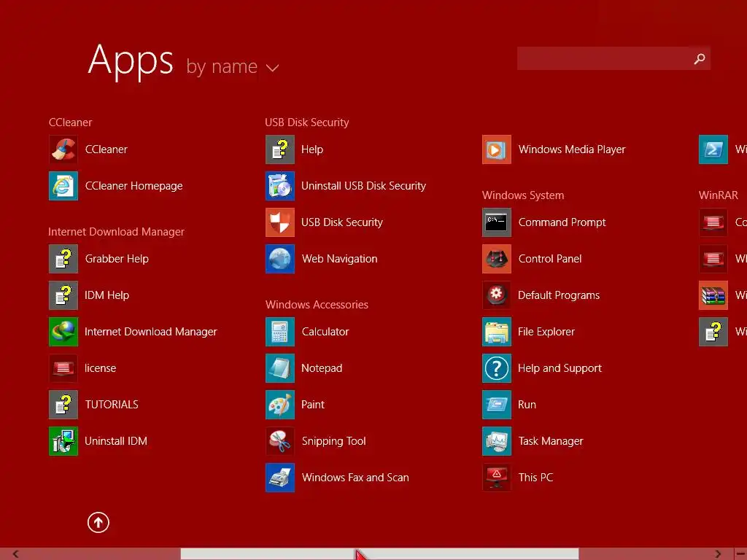Open Grabber Help icon
The width and height of the screenshot is (747, 560).
click(63, 259)
